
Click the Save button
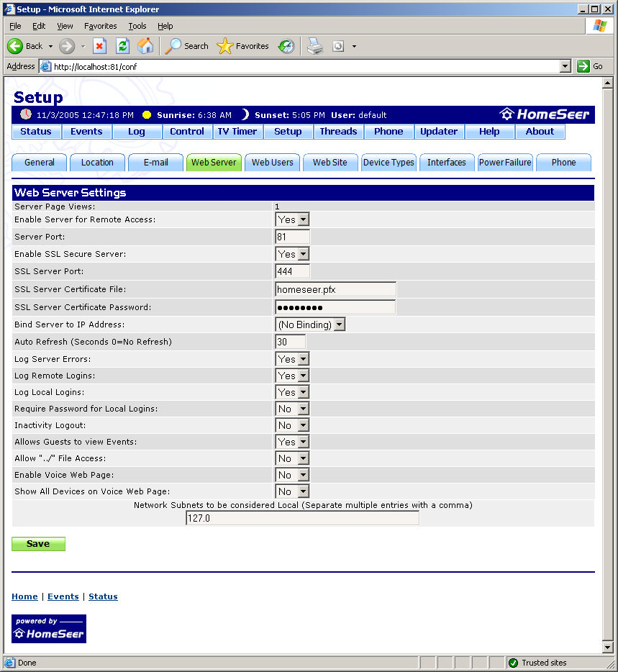click(x=38, y=544)
